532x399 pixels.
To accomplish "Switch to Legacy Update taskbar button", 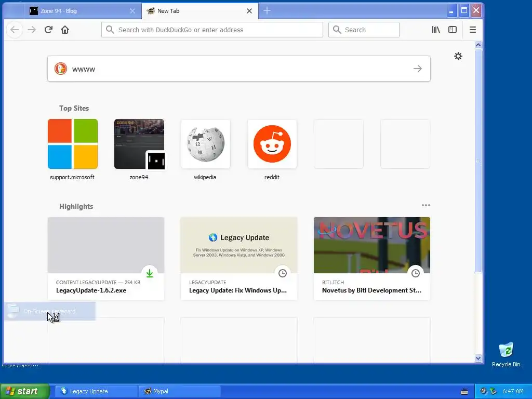I will [x=96, y=391].
